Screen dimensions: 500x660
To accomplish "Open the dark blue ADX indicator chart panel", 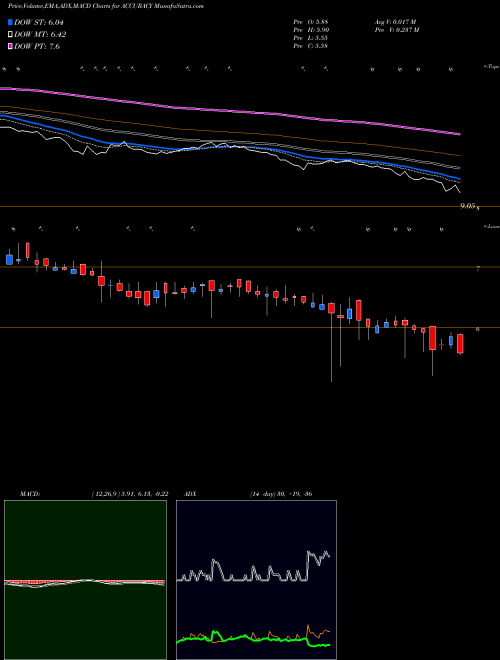I will [256, 580].
